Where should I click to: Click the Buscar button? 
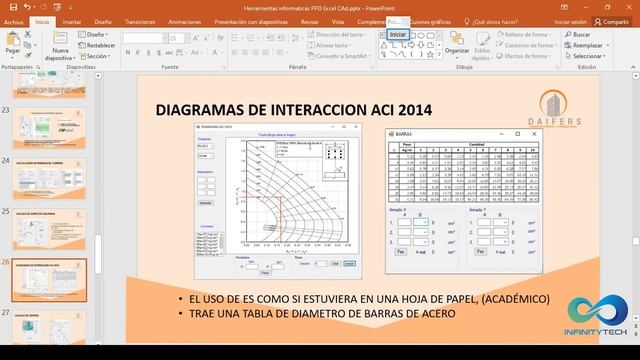577,35
